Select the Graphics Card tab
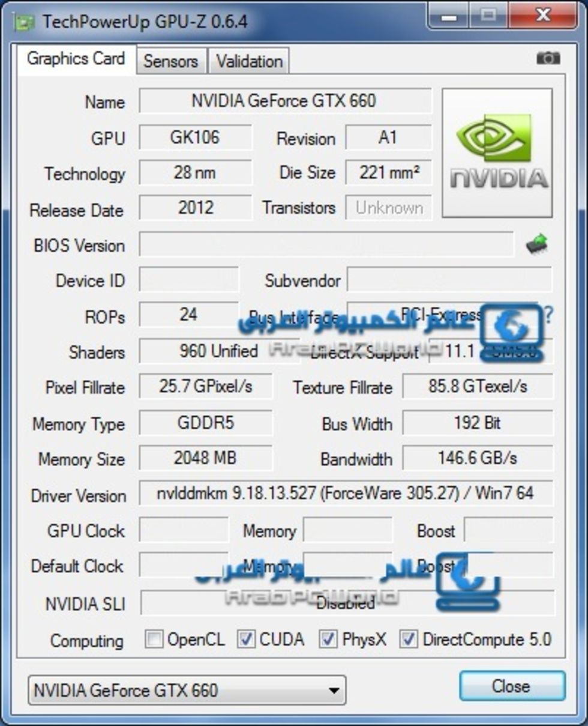Screen dimensions: 588x726 pos(76,59)
